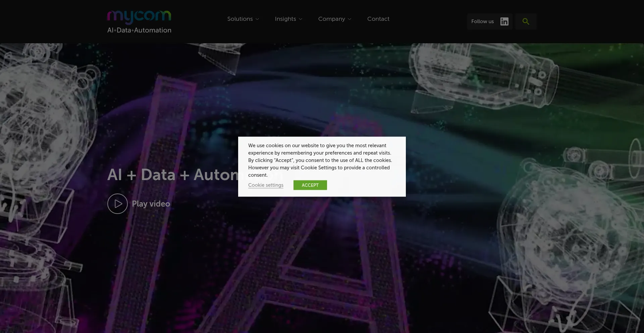Click the AI+Data+Automation logo text

pos(139,30)
